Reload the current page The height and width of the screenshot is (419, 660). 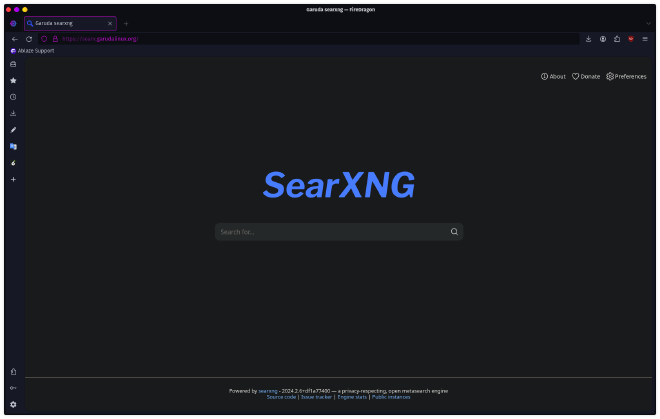[29, 39]
